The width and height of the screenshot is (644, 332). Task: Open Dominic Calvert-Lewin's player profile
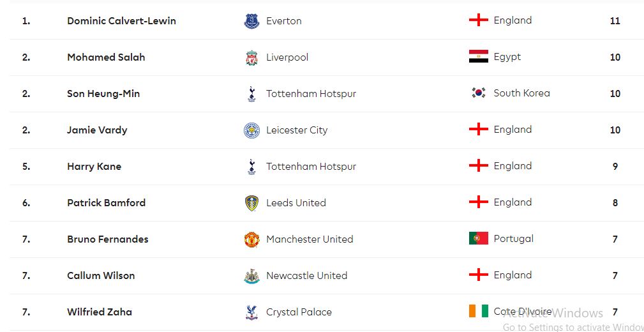click(121, 21)
